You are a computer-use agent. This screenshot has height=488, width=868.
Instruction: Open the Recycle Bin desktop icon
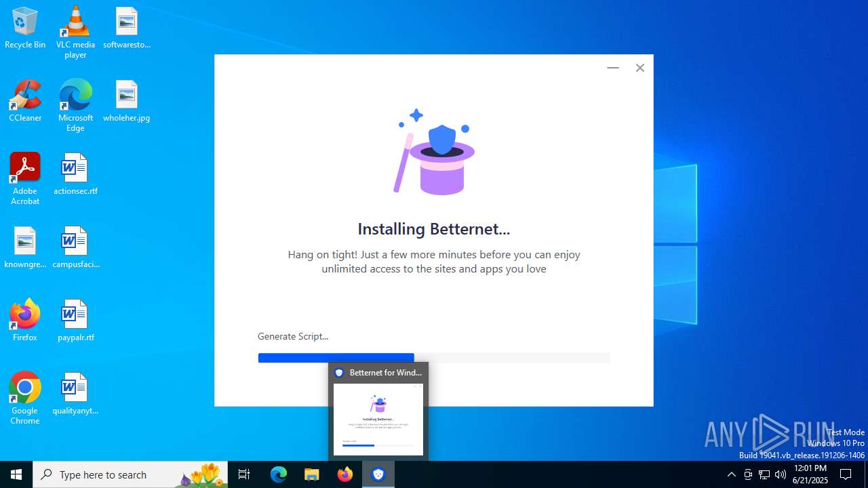tap(25, 28)
